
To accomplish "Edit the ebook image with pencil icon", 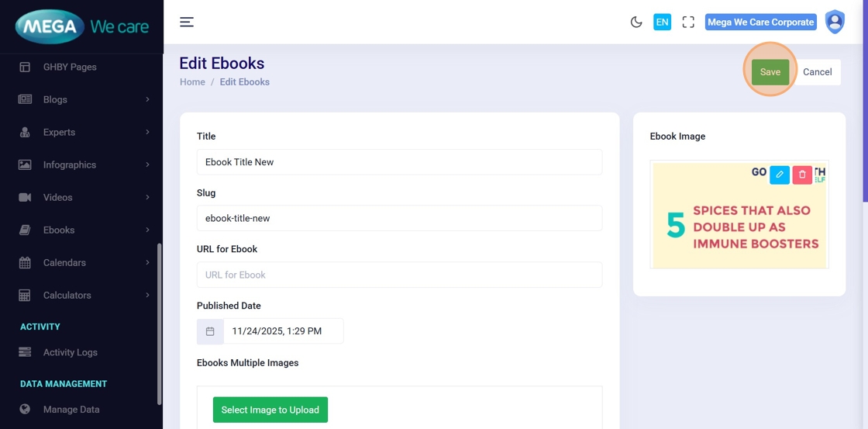I will pyautogui.click(x=780, y=175).
